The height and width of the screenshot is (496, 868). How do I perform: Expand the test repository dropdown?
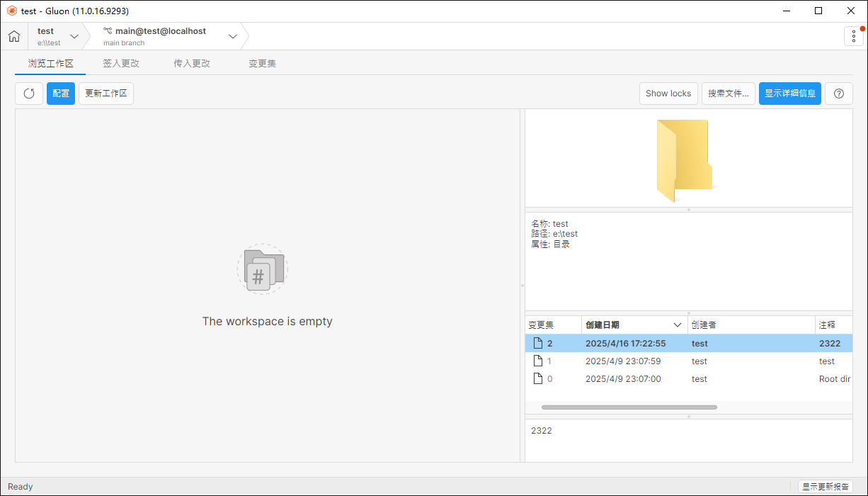click(74, 36)
